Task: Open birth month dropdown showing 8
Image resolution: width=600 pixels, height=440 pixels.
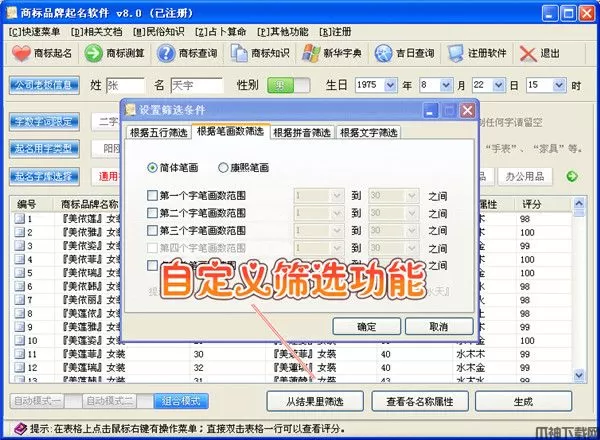Action: (446, 85)
